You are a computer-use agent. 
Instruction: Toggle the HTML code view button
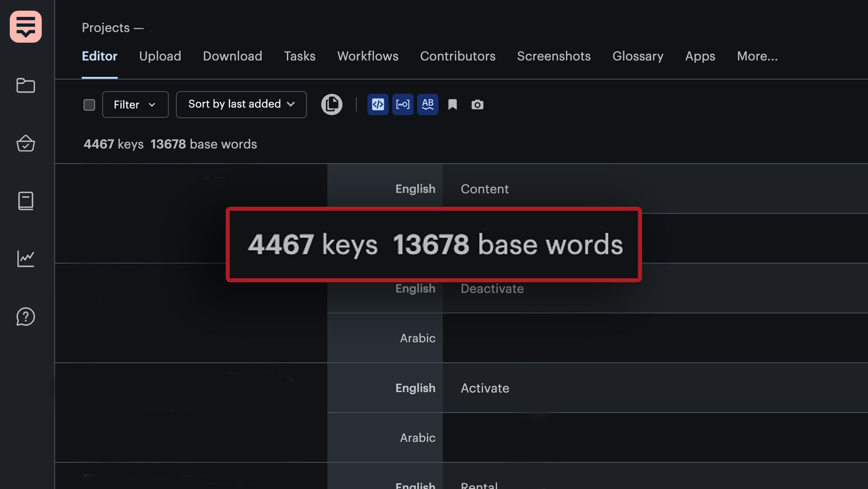pos(378,104)
